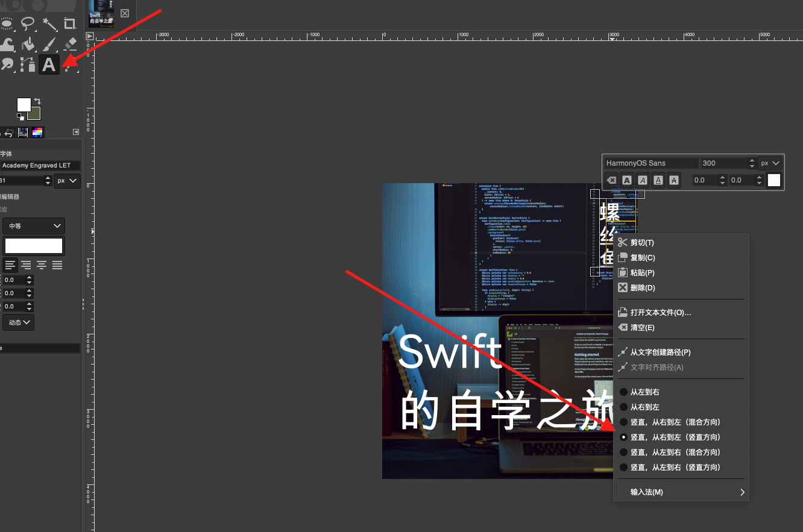Screen dimensions: 803x532
Task: Select the Paintbrush tool
Action: point(49,44)
